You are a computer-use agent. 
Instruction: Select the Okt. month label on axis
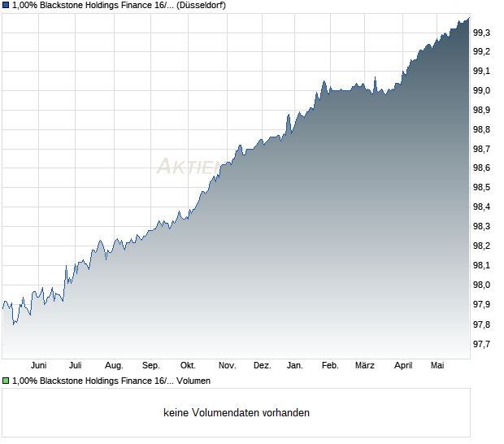pyautogui.click(x=188, y=366)
